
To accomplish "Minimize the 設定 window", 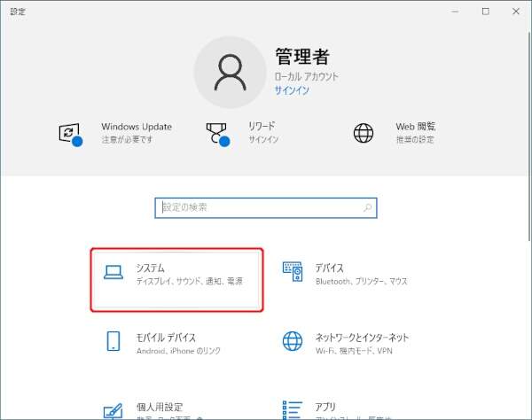I will tap(455, 12).
